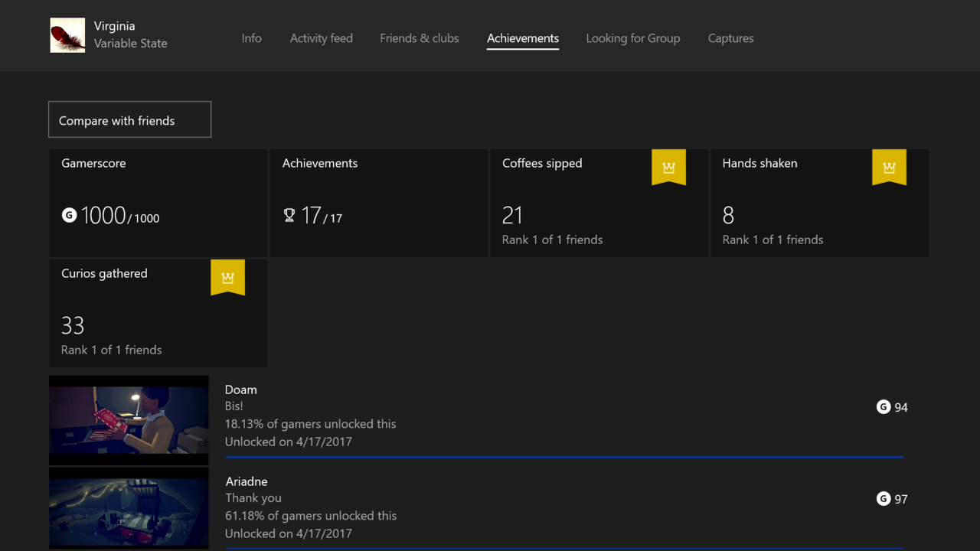
Task: Select the Gamerscore stats tile
Action: (x=158, y=203)
